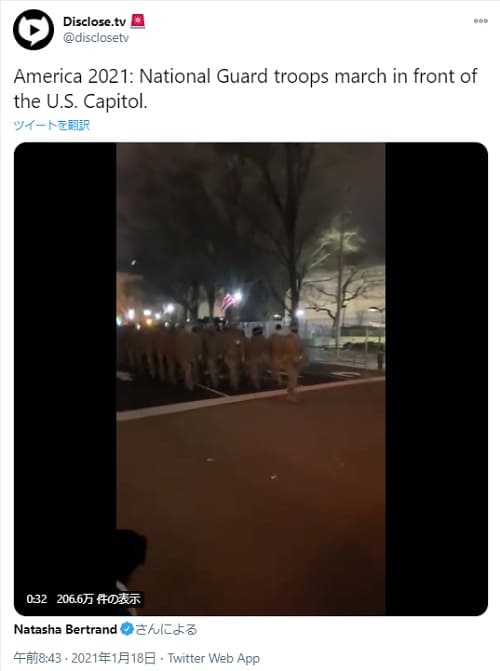Click Natasha Bertrand's verified badge

point(127,629)
